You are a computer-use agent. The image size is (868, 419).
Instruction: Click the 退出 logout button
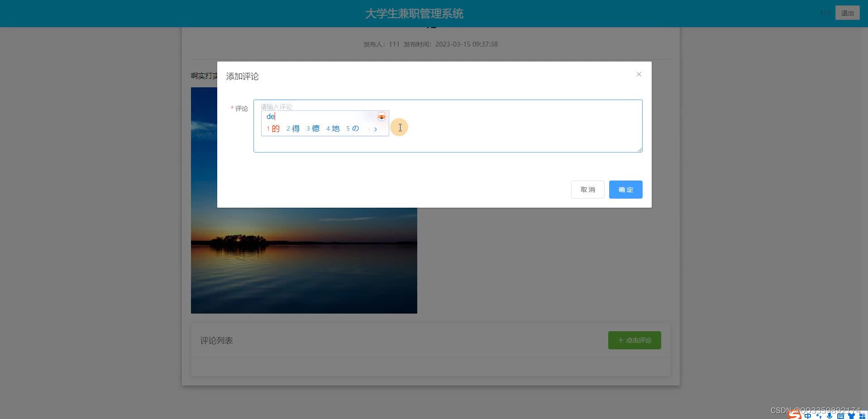point(847,13)
